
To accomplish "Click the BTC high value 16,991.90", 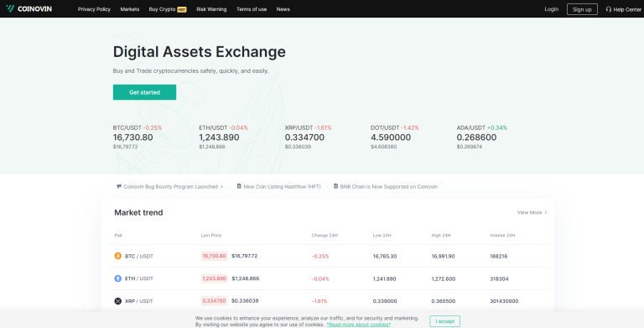I will (443, 256).
